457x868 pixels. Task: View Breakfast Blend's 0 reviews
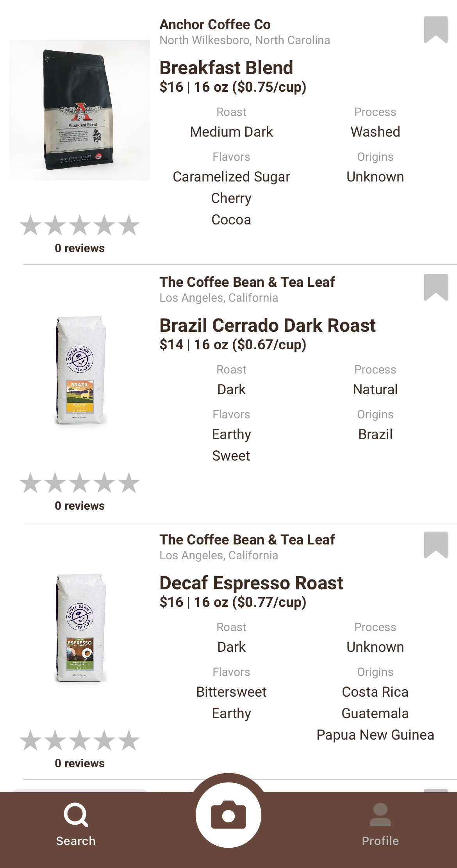(x=80, y=248)
